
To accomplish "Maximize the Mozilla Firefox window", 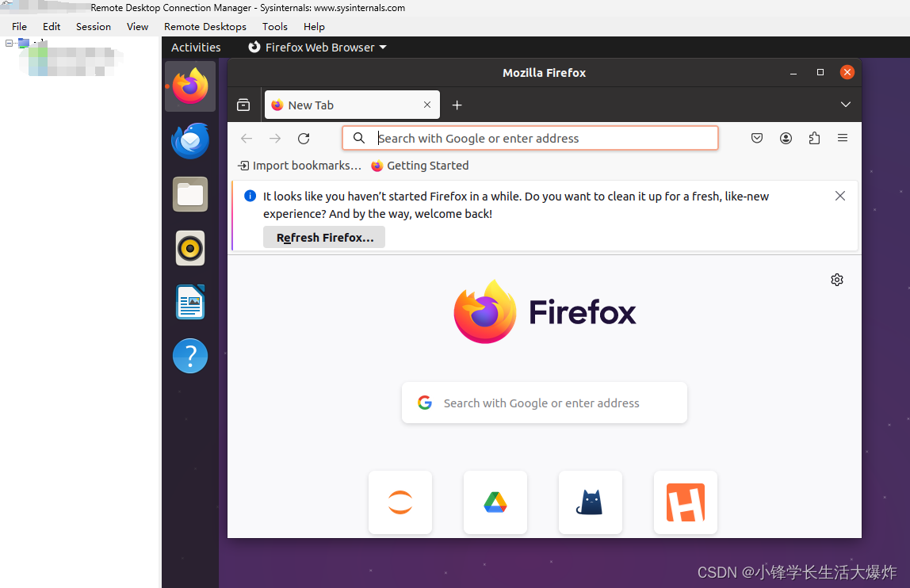I will point(820,73).
